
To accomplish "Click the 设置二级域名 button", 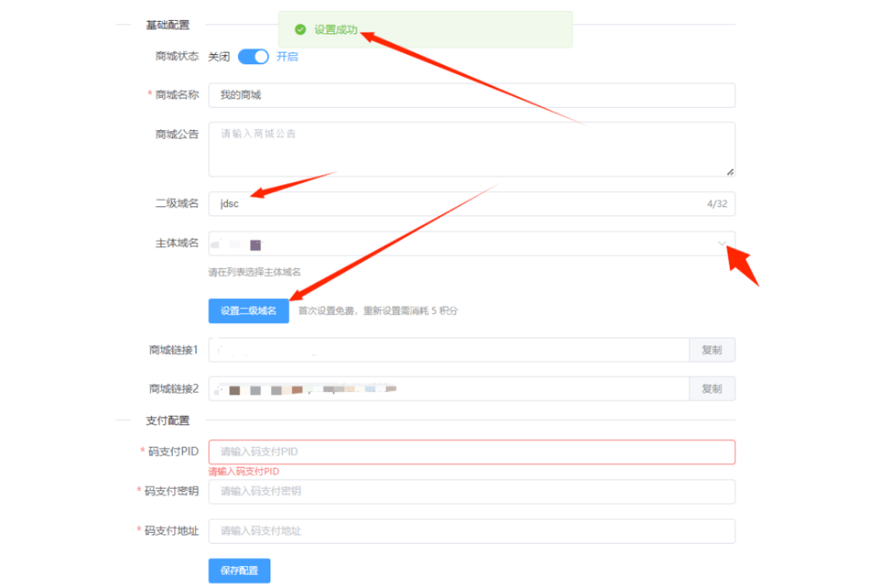I will tap(248, 311).
